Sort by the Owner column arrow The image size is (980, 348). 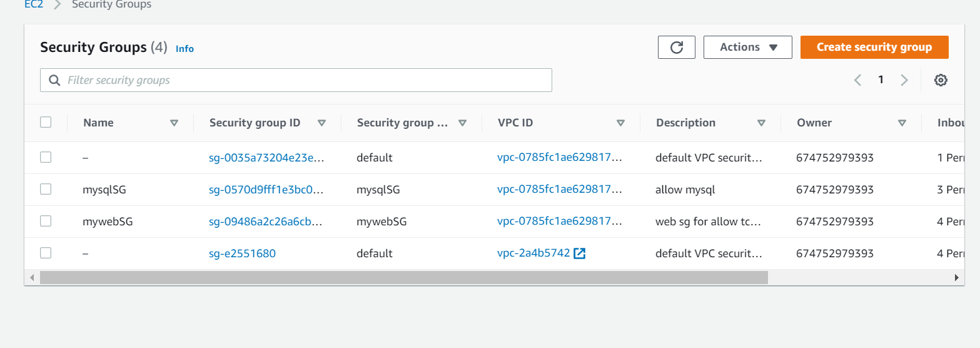902,123
